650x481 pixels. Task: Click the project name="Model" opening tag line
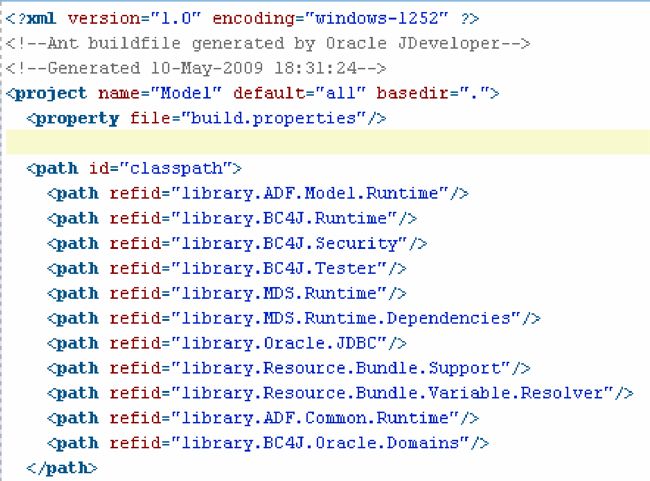[x=253, y=93]
